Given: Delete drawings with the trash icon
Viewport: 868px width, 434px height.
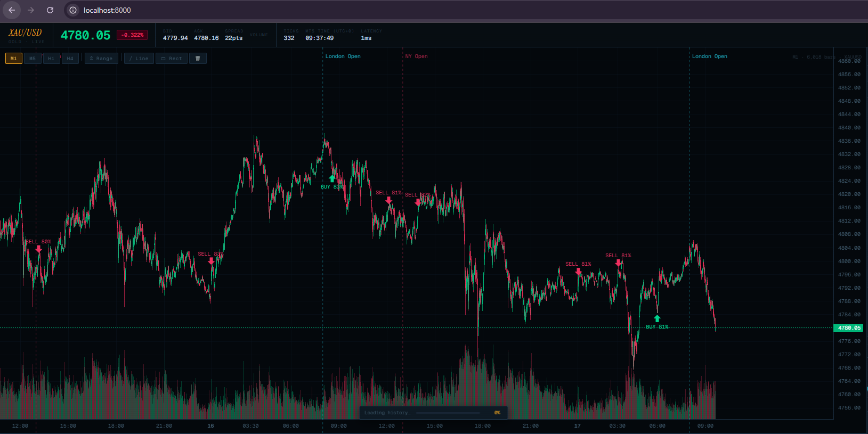Looking at the screenshot, I should [x=198, y=59].
